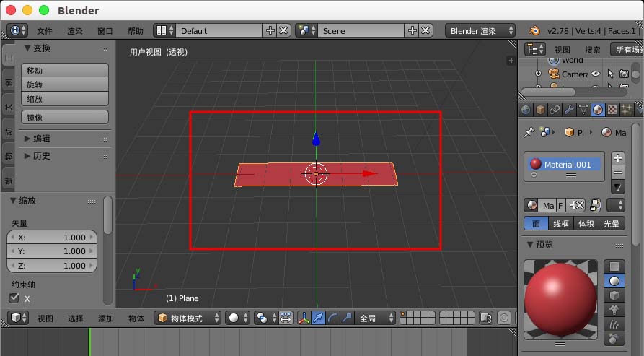Add a new screen layout with the plus next to Default
The height and width of the screenshot is (356, 644).
270,30
